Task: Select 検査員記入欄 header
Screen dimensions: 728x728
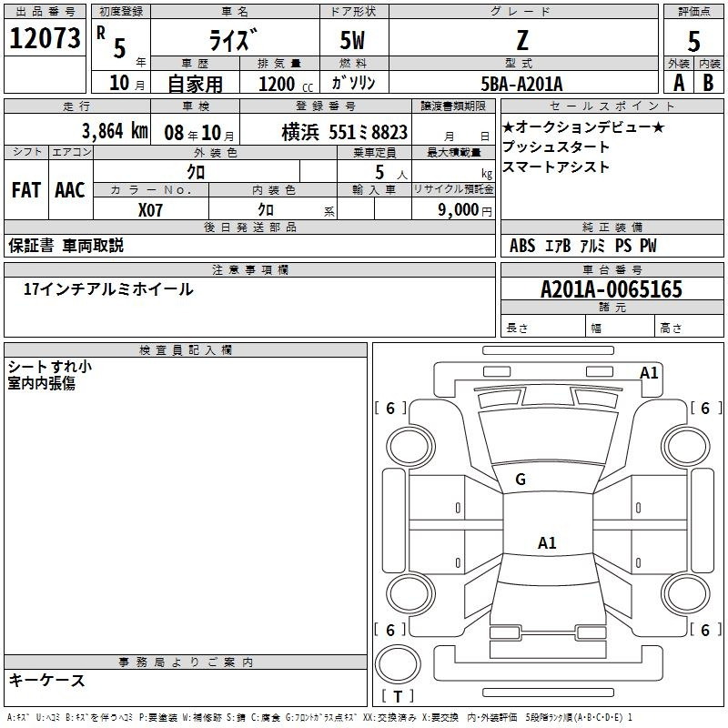Action: tap(186, 350)
